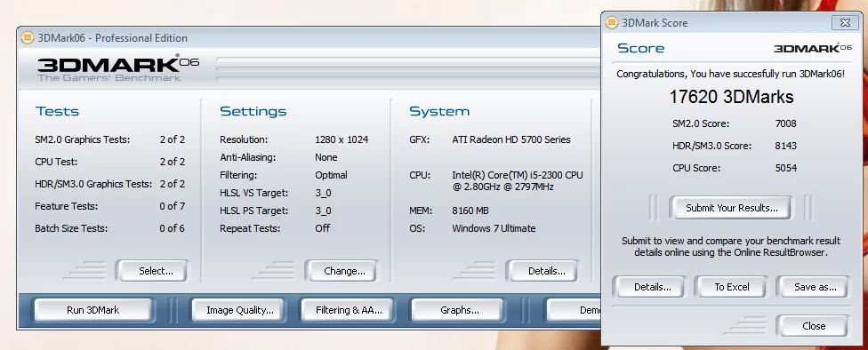Open benchmark settings with Change...
The height and width of the screenshot is (350, 868).
point(341,271)
